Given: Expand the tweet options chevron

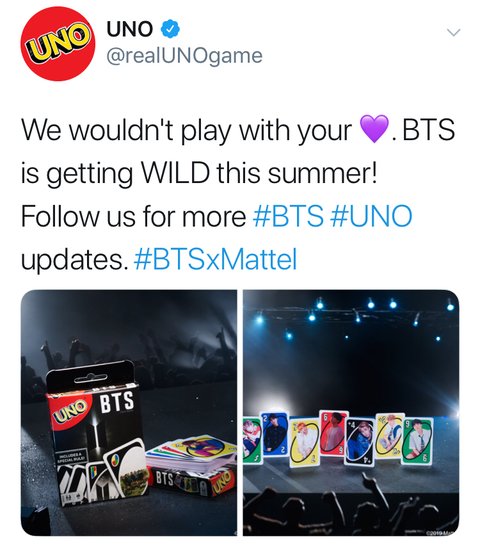Looking at the screenshot, I should coord(454,33).
